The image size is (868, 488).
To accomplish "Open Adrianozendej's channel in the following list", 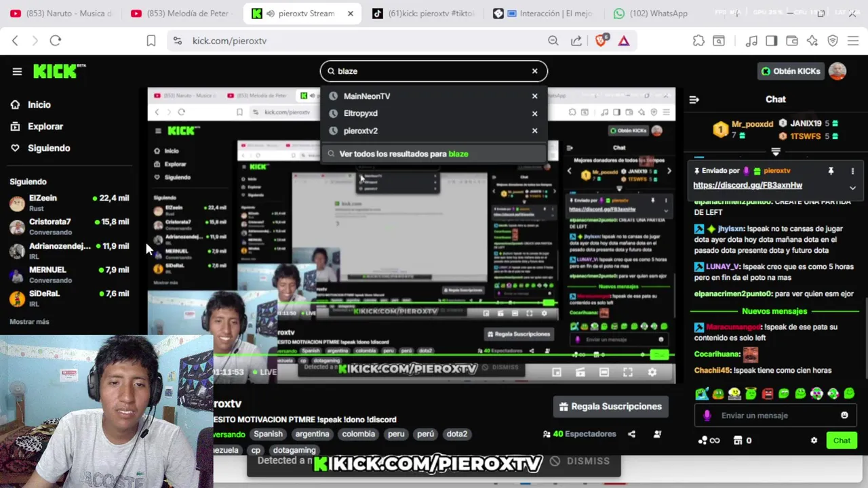I will (x=69, y=250).
